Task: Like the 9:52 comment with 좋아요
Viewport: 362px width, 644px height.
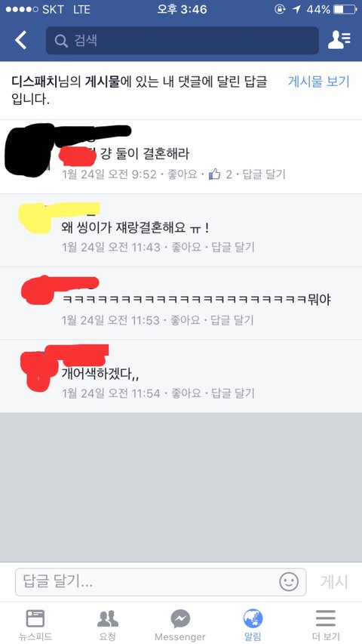Action: (183, 174)
